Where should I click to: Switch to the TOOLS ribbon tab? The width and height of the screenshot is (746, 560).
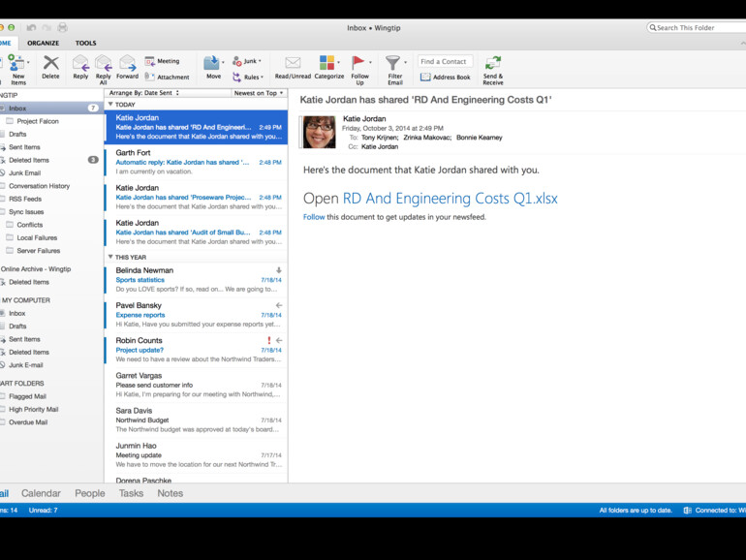pos(85,43)
